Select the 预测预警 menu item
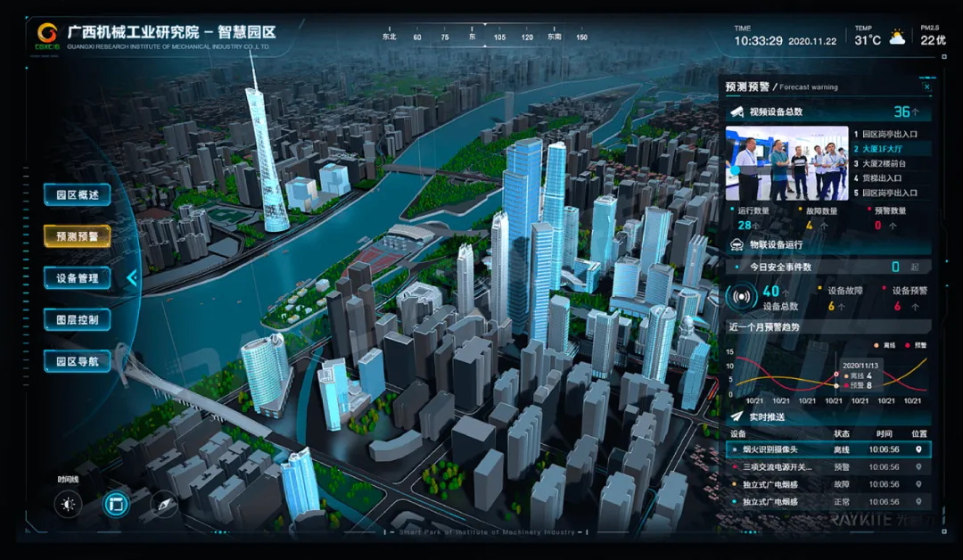 coord(78,236)
